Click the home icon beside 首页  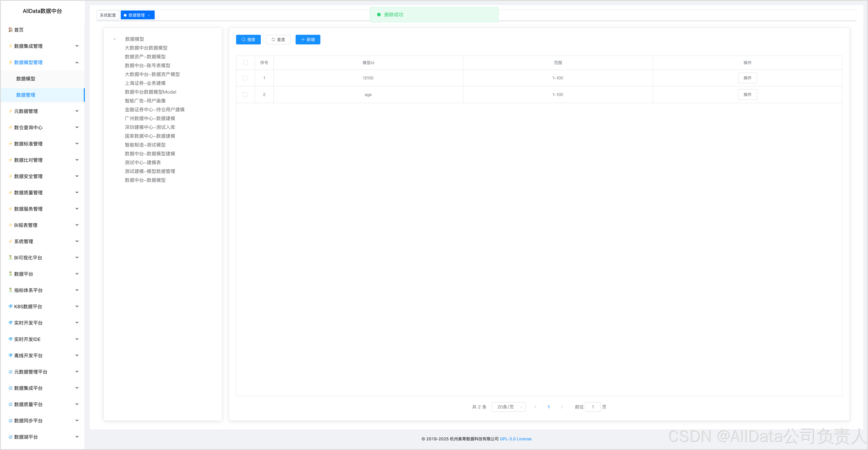(x=11, y=30)
